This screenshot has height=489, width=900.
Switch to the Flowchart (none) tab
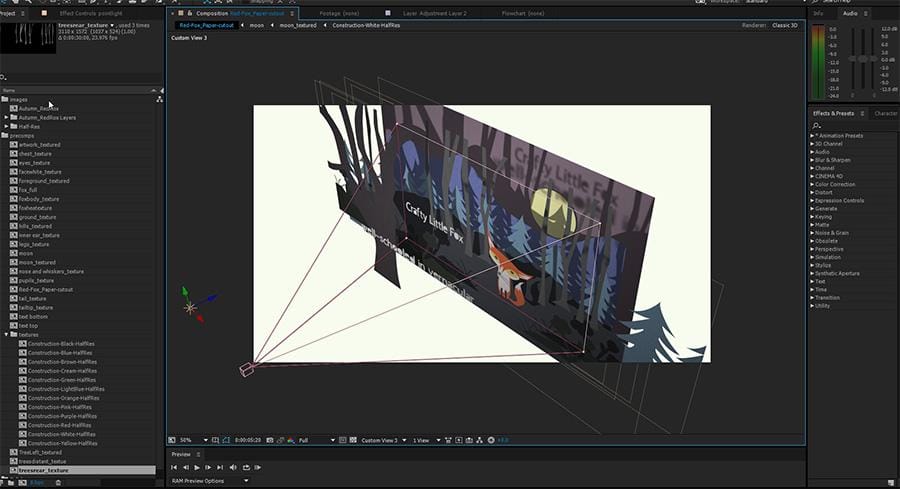point(523,13)
